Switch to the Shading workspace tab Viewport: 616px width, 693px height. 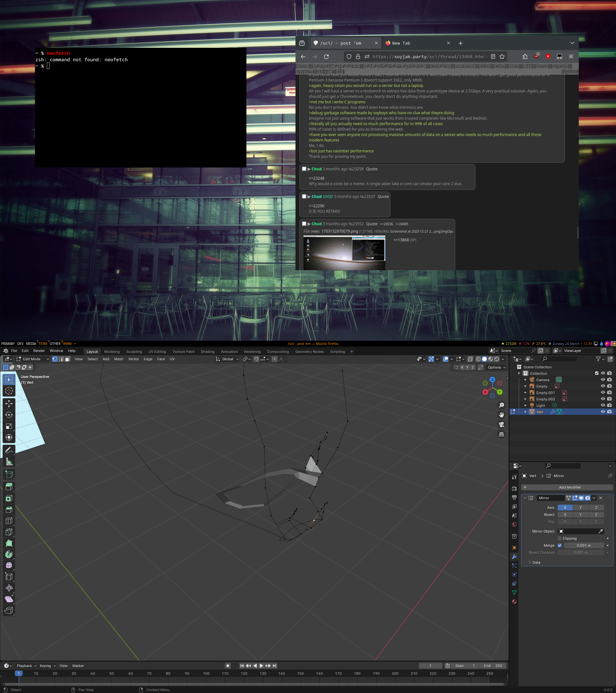click(208, 352)
